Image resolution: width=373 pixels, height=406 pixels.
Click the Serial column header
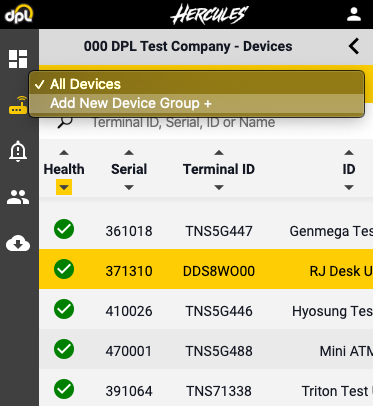pyautogui.click(x=129, y=169)
